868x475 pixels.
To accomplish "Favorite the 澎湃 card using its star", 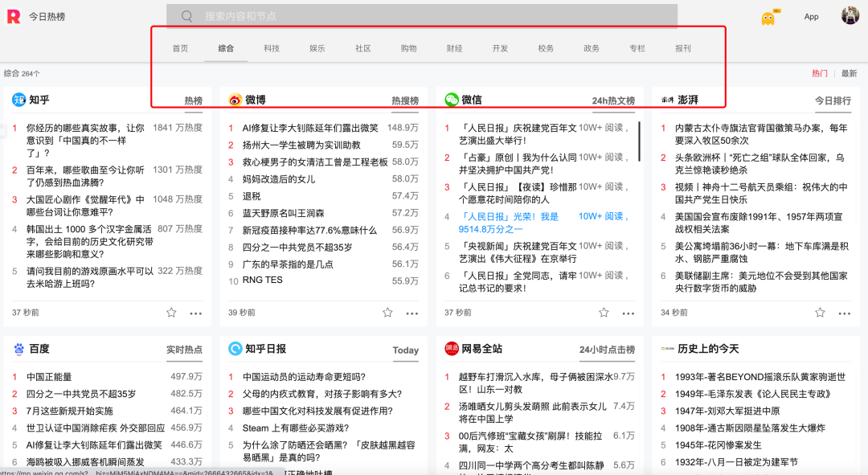I will pyautogui.click(x=820, y=313).
